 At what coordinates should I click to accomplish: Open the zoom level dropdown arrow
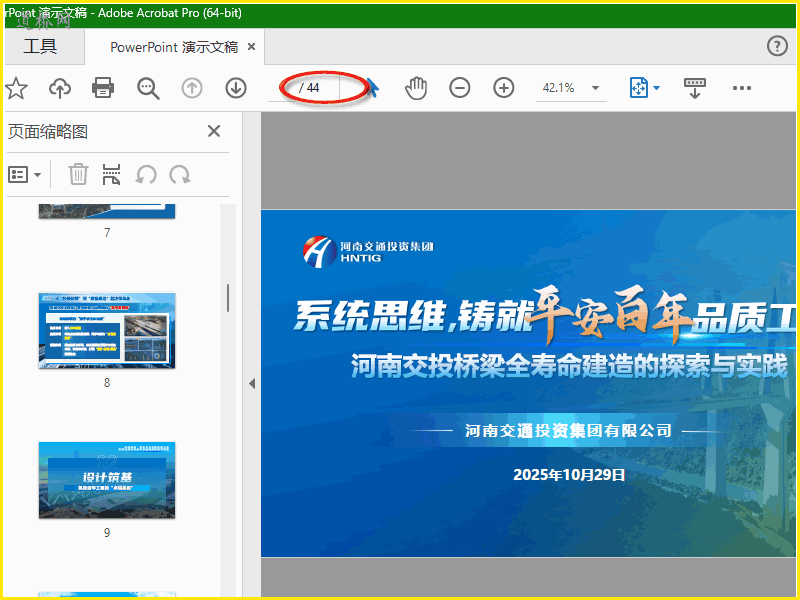click(595, 88)
